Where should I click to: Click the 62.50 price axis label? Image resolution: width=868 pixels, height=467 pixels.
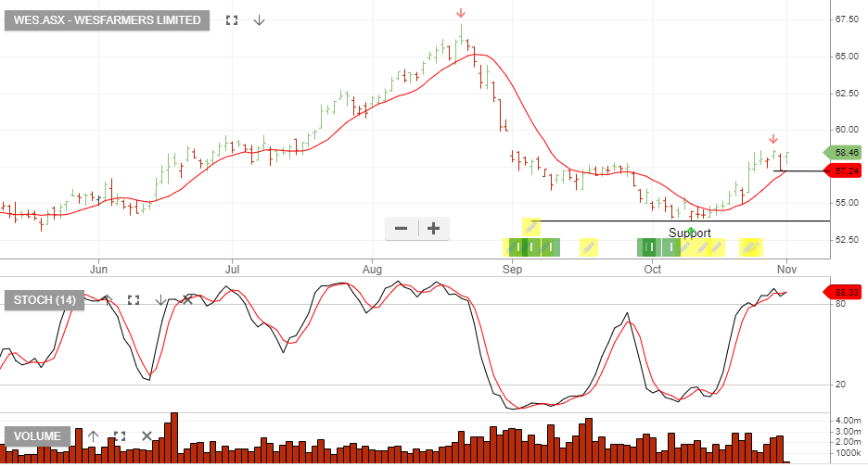coord(847,94)
